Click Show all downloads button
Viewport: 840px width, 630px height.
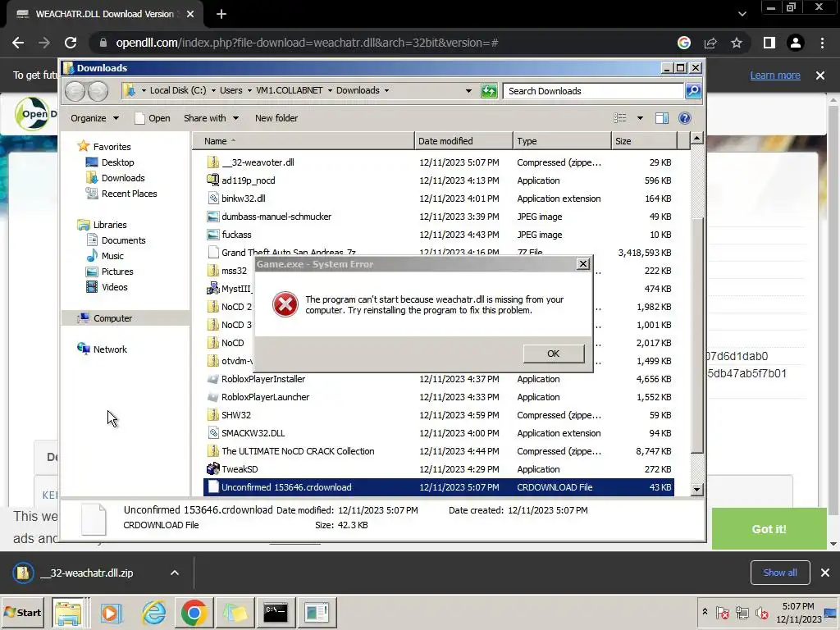coord(780,573)
